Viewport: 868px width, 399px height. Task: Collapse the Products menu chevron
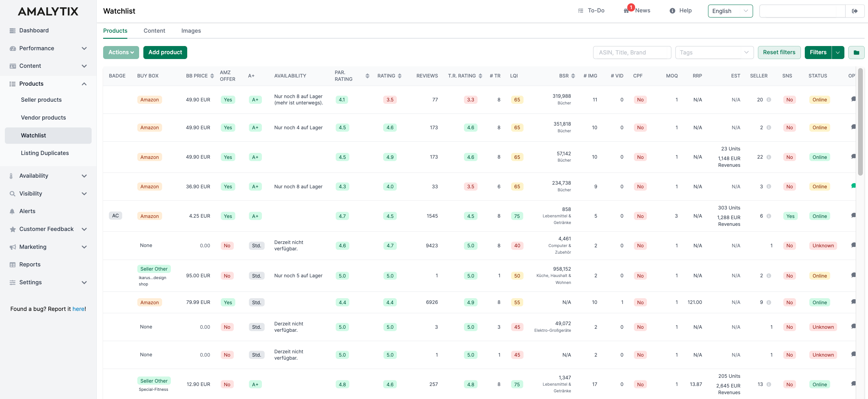click(x=84, y=84)
